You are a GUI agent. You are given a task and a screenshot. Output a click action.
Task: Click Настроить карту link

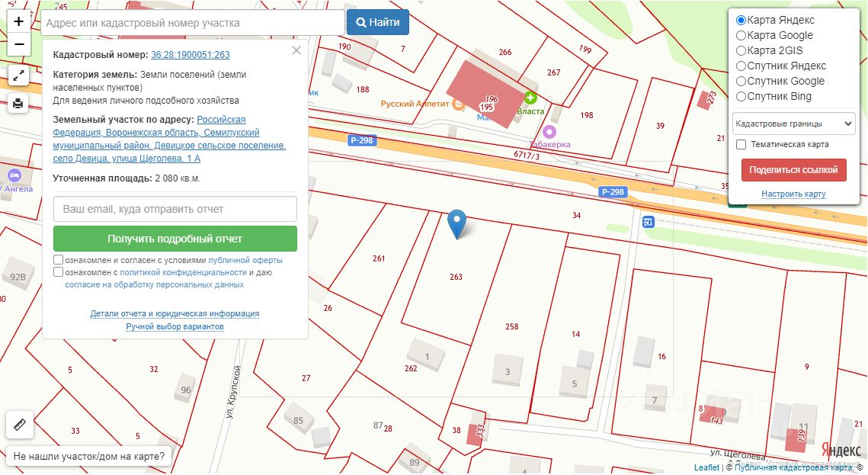coord(793,194)
